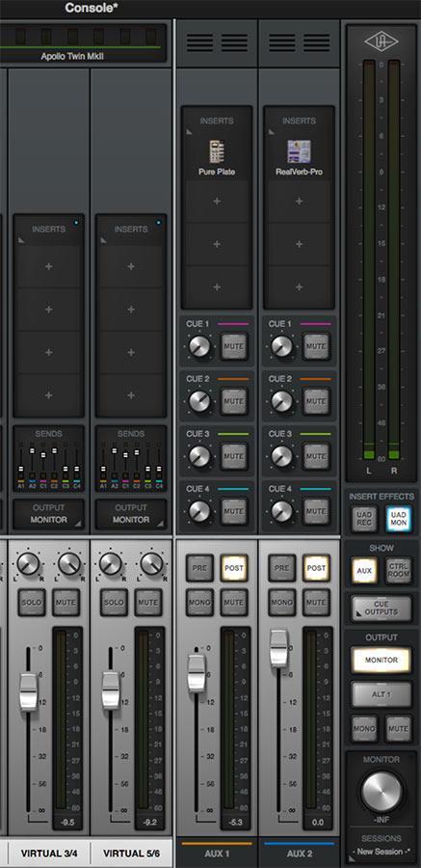Click the right pan knob on VIRTUAL 3/4
Screen dimensions: 421x868
tap(69, 563)
